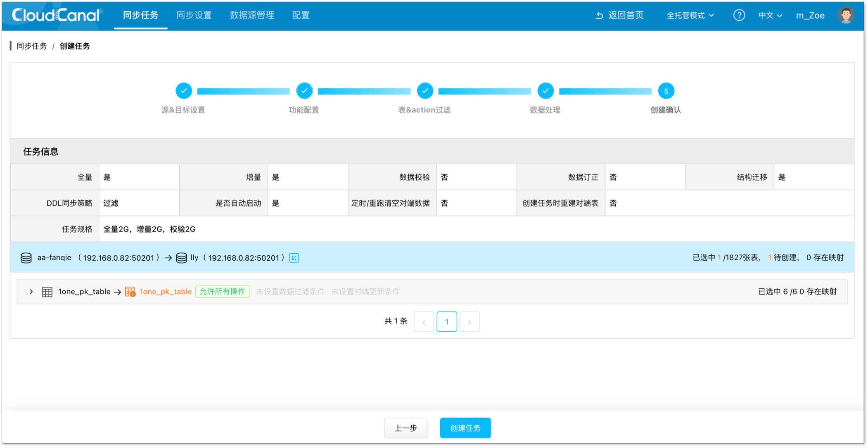Click the 上一步 button

coord(406,428)
